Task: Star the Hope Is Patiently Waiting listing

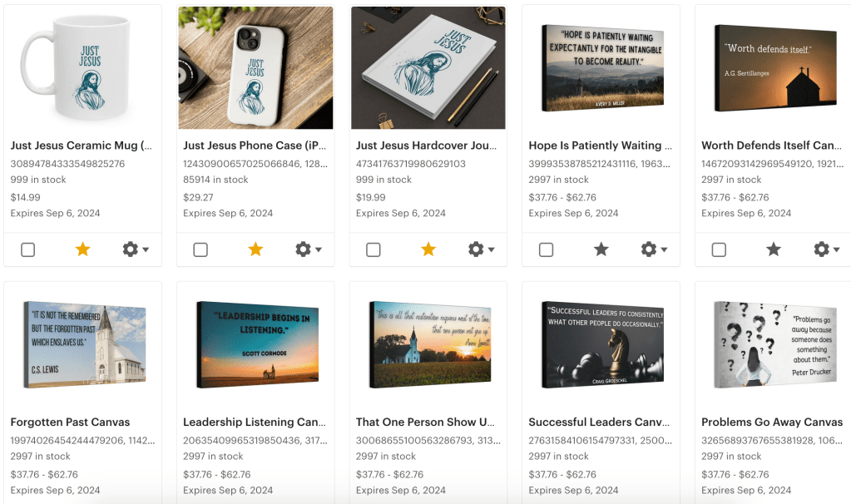Action: click(601, 250)
